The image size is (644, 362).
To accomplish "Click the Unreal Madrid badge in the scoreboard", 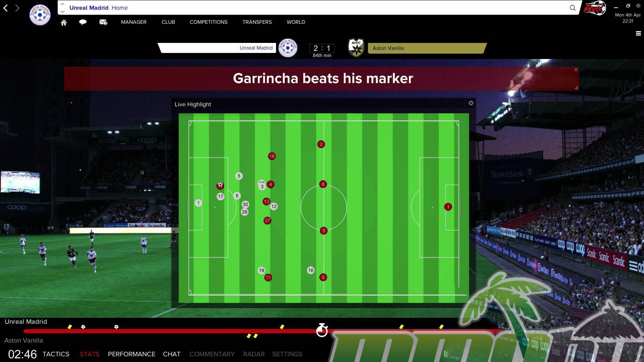I will click(288, 48).
